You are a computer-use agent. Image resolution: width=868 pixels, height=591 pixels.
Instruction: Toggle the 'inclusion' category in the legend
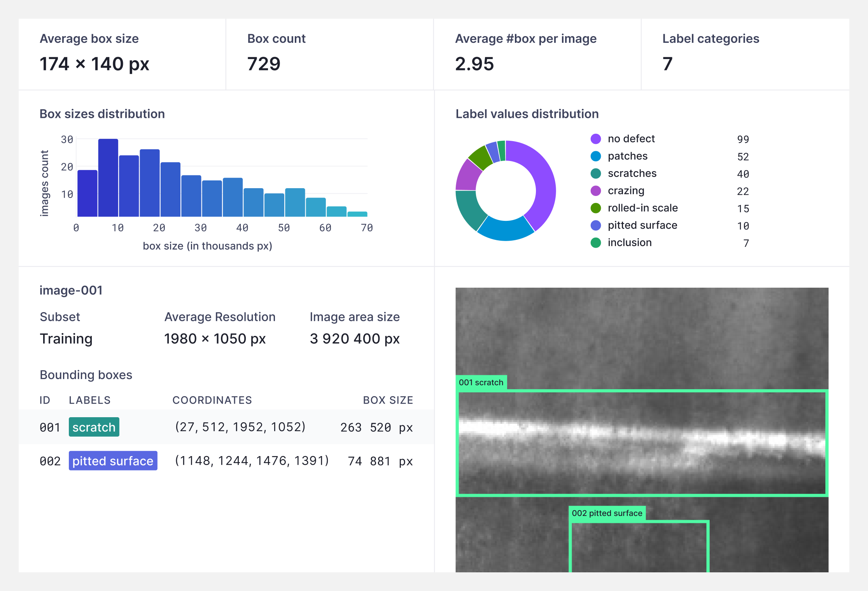(x=629, y=243)
